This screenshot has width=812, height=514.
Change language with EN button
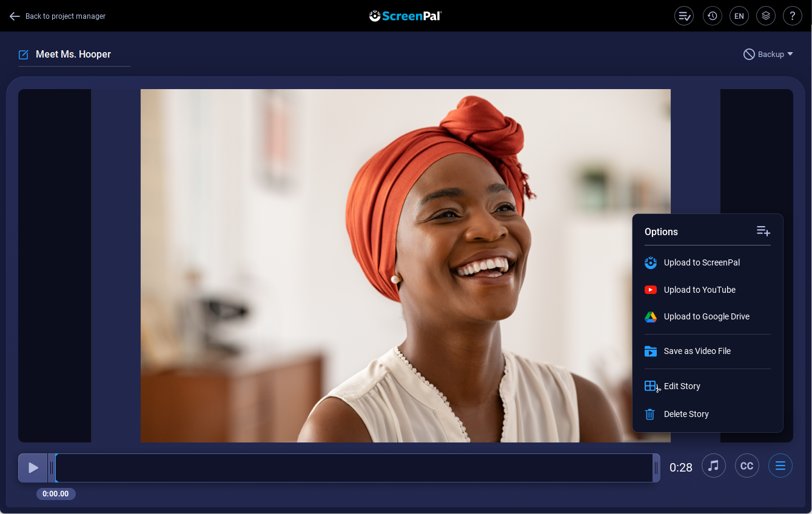[739, 16]
